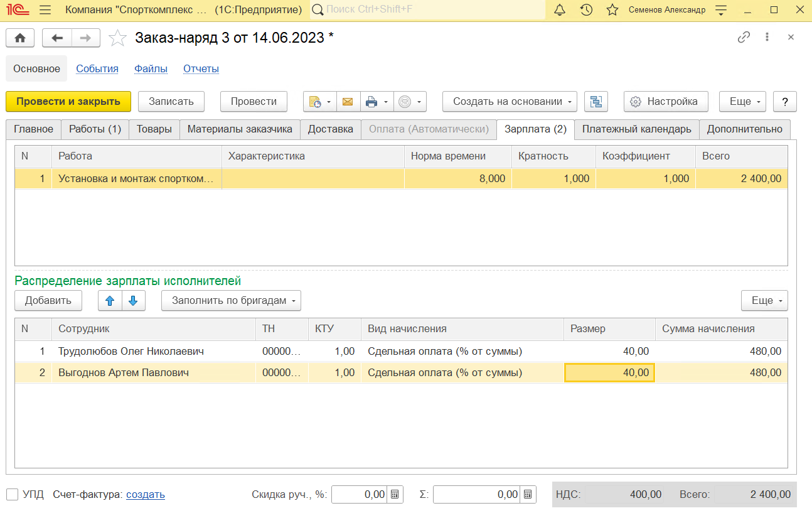Click the search field Поиск Ctrl+Shift+F

click(x=427, y=10)
